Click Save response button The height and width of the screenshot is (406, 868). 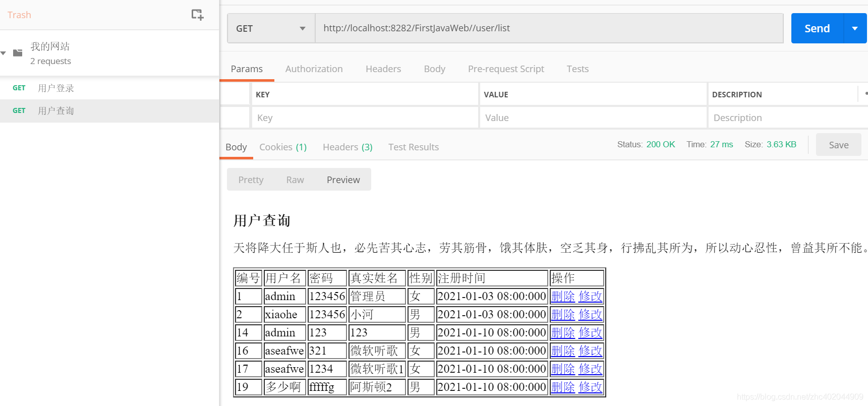[838, 145]
